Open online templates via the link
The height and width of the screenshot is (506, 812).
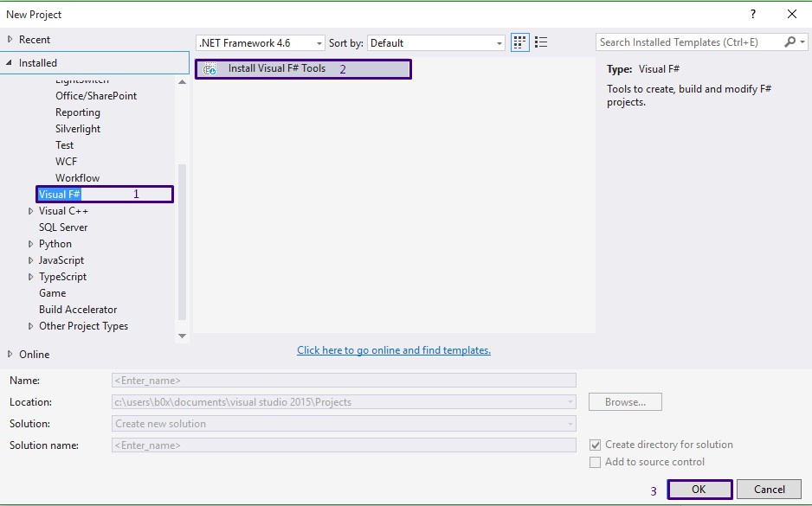click(x=394, y=349)
